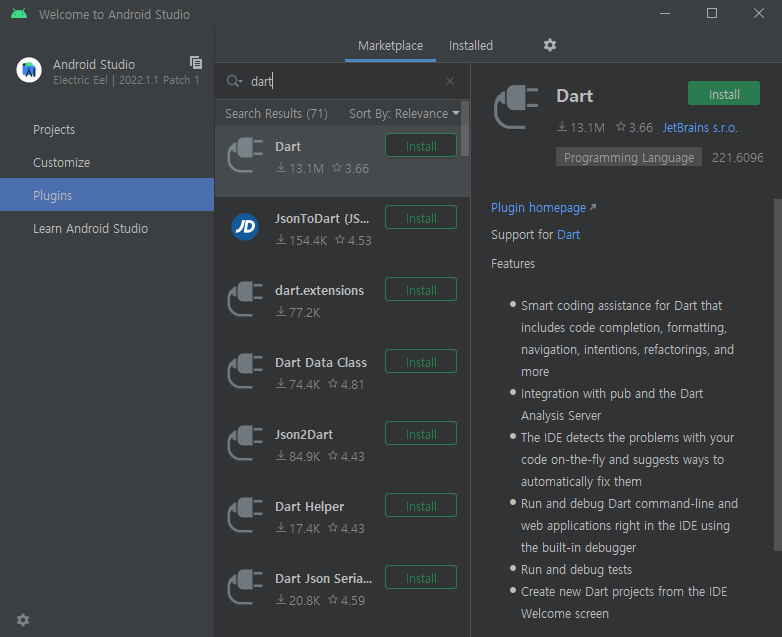Click the version number 221.6096
This screenshot has width=782, height=637.
[737, 158]
